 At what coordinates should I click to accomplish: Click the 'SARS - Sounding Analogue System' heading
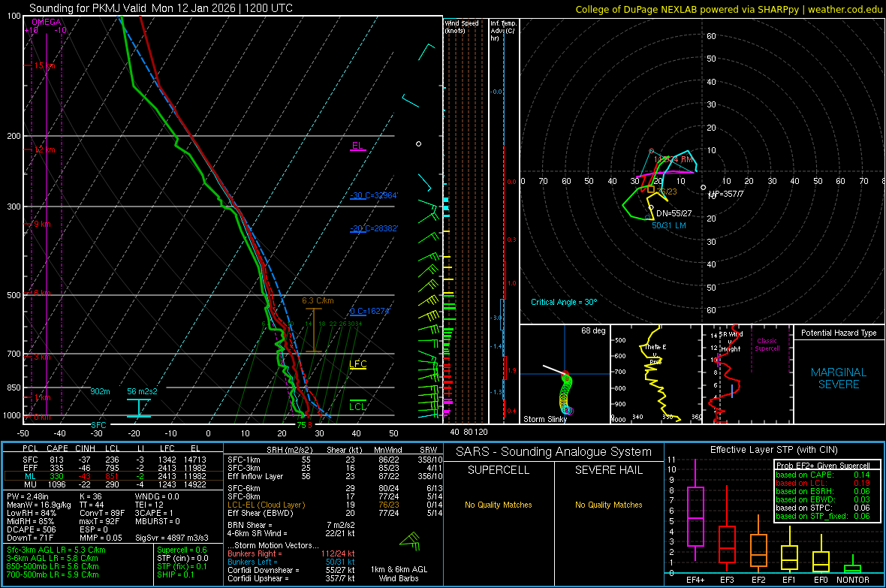point(553,452)
